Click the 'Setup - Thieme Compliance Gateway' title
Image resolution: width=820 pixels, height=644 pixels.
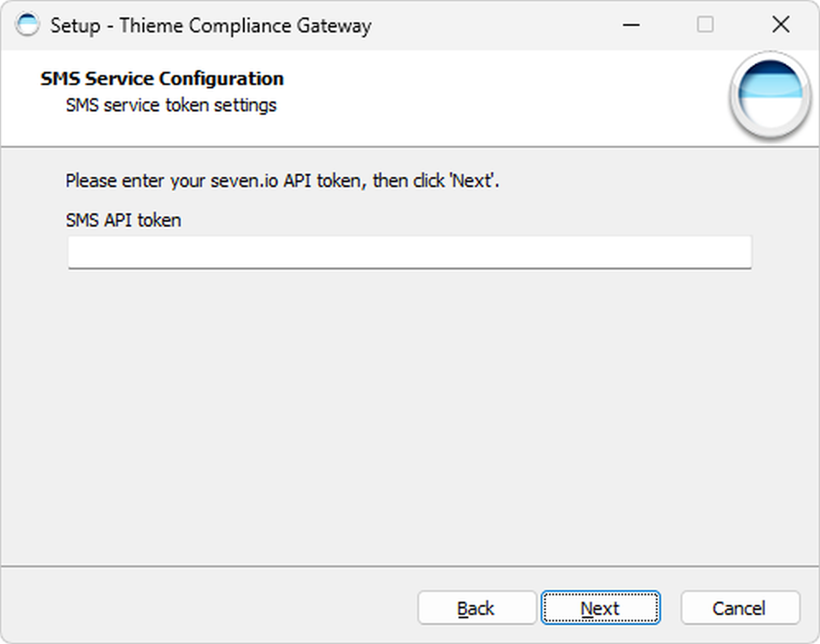(211, 26)
